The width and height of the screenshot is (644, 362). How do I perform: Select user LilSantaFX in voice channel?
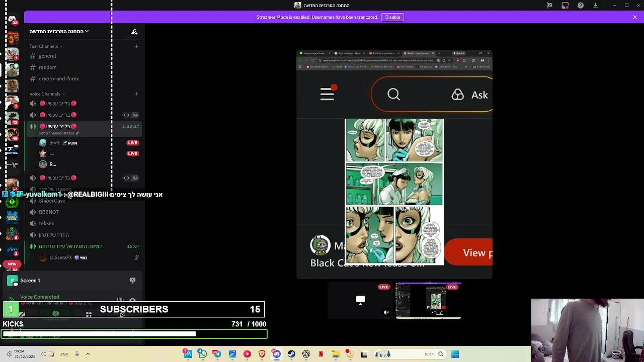pos(63,258)
